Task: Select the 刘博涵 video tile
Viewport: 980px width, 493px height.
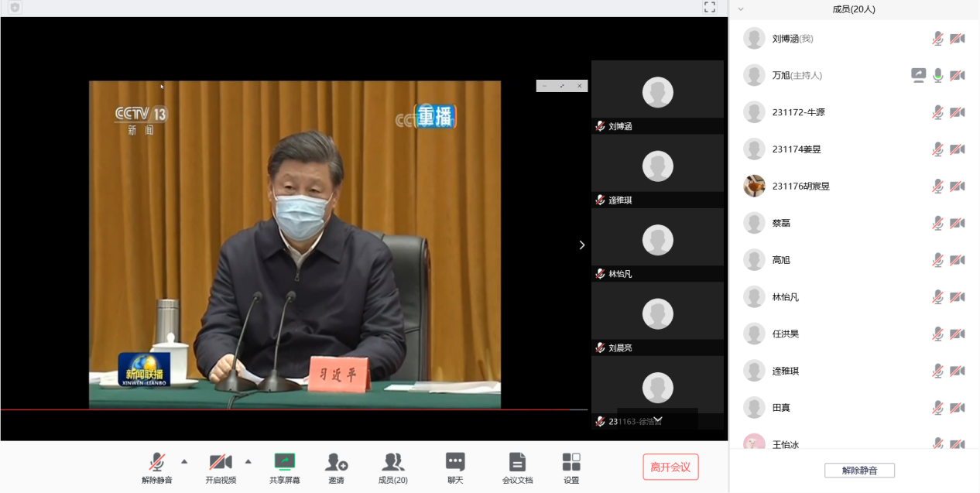Action: coord(657,97)
